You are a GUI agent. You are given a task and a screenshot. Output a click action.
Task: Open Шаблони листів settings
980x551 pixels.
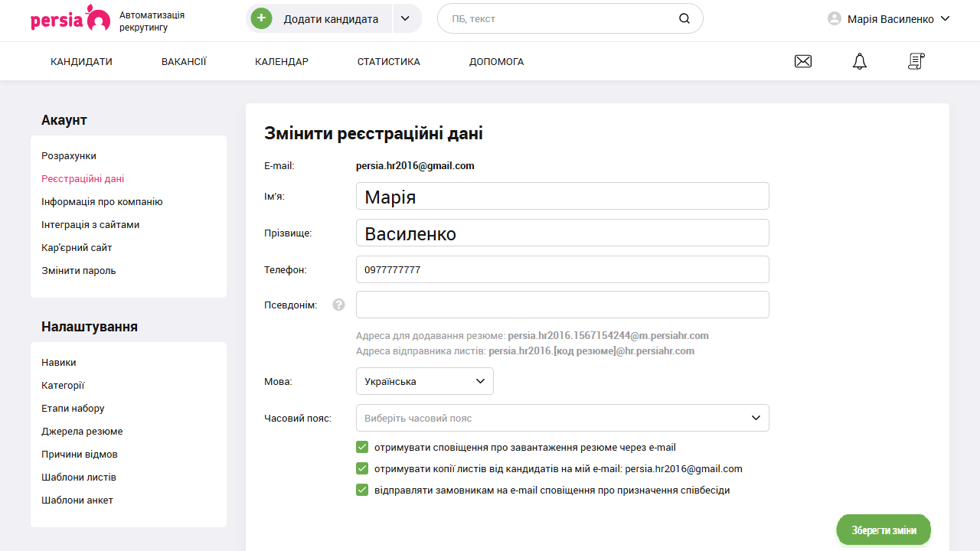pos(78,477)
